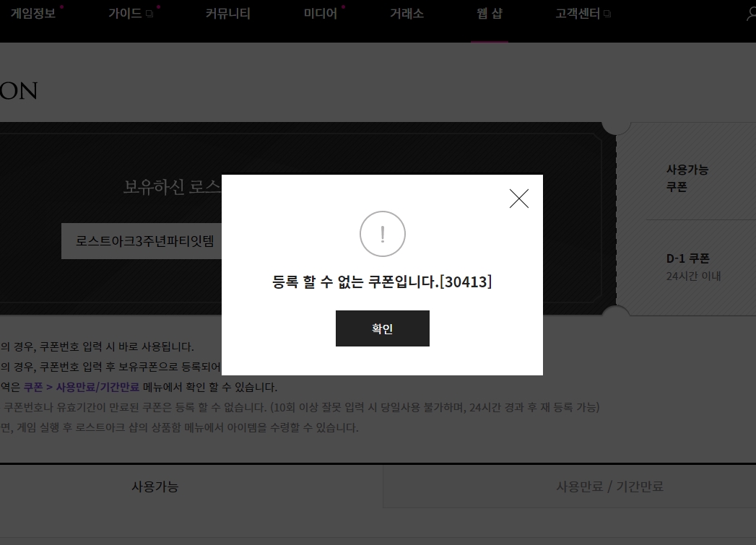View the 사용가능 쿠폰 count panel

(687, 178)
